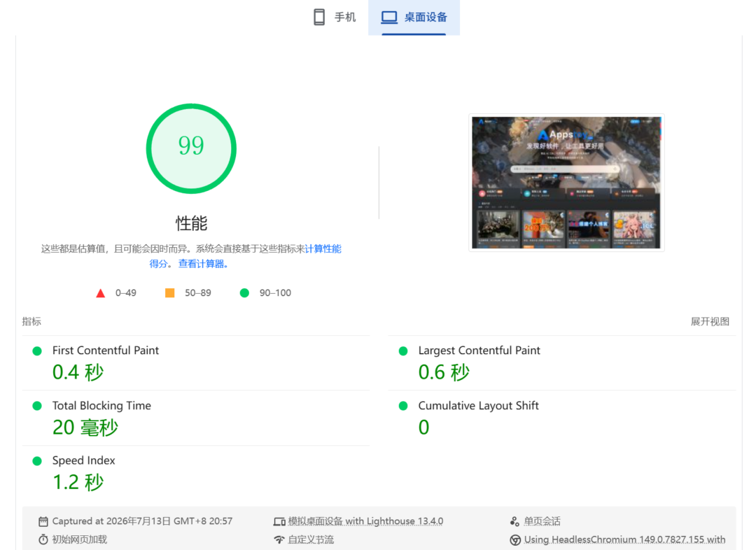This screenshot has width=756, height=550.
Task: Click the Total Blocking Time metric label
Action: pos(101,406)
